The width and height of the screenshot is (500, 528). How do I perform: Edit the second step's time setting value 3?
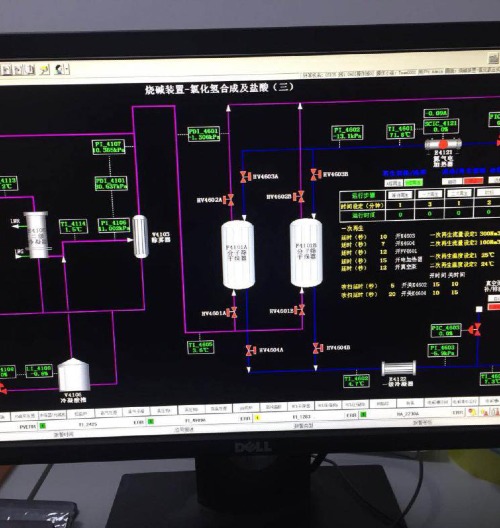point(430,204)
